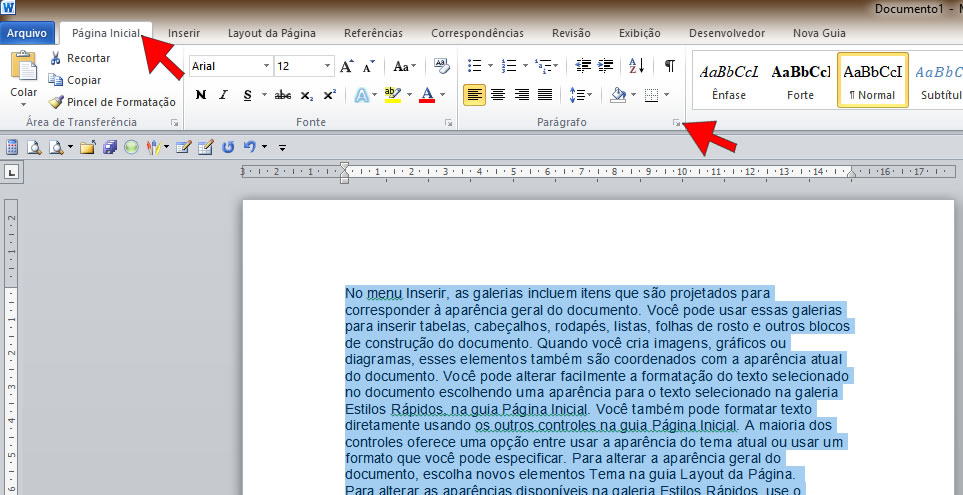Viewport: 963px width, 495px height.
Task: Switch to the Revisão tab
Action: (571, 33)
